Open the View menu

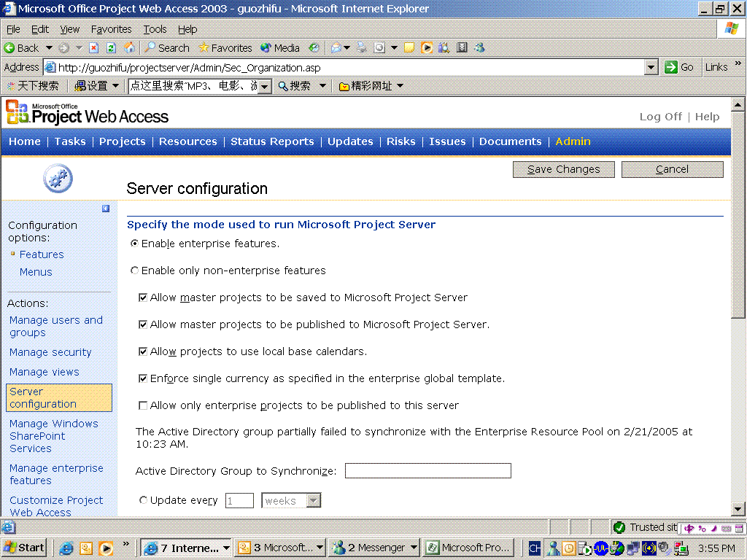pos(69,29)
